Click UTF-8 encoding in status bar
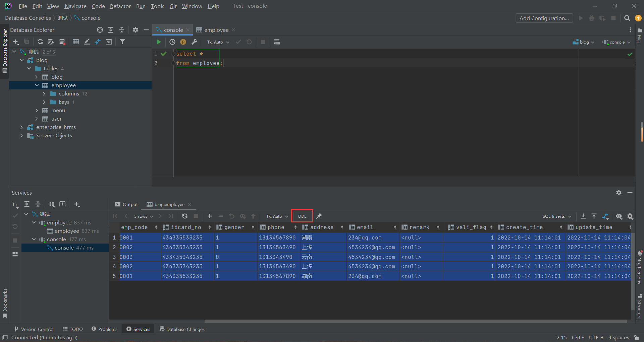644x342 pixels. (596, 337)
